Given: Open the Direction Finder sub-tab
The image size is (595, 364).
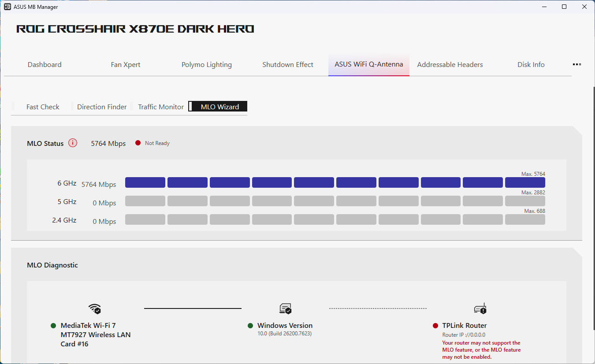Looking at the screenshot, I should [x=102, y=107].
